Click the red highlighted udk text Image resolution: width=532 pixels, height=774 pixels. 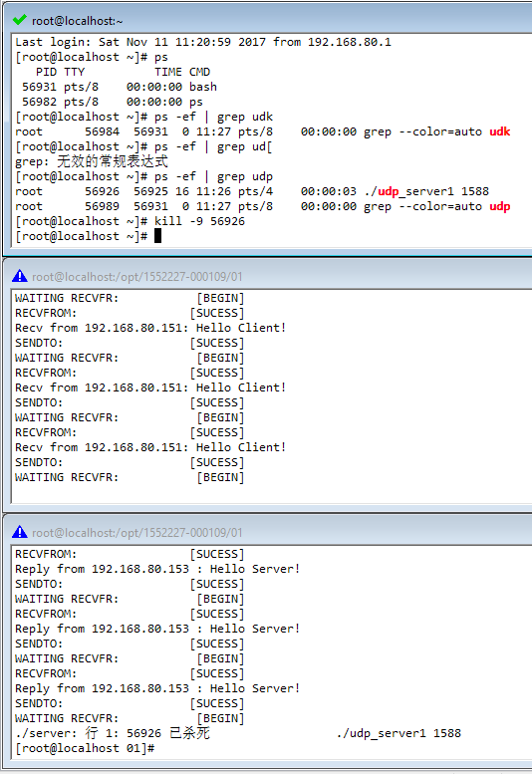click(499, 131)
